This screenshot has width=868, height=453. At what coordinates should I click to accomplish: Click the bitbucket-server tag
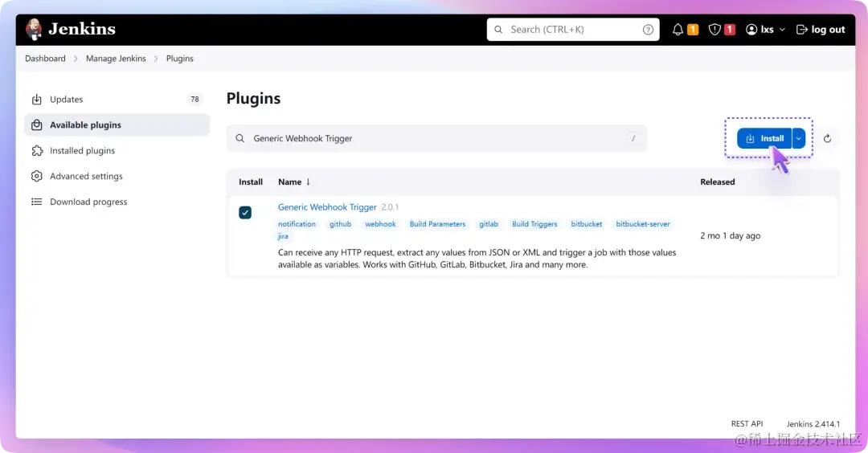coord(643,224)
